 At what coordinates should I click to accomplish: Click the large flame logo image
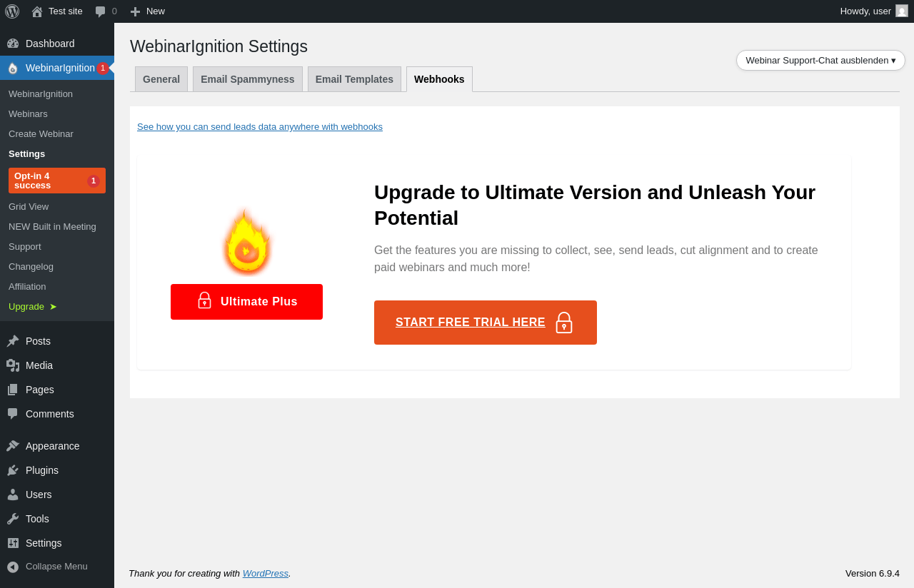[247, 243]
